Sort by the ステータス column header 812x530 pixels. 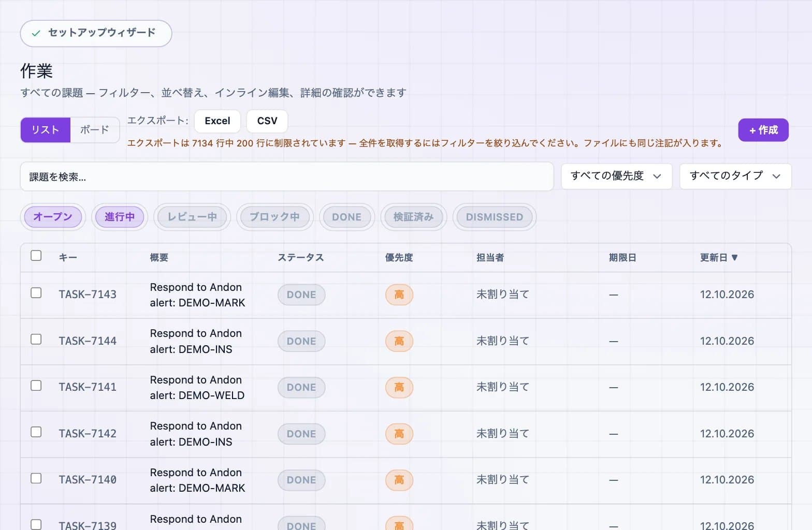301,258
